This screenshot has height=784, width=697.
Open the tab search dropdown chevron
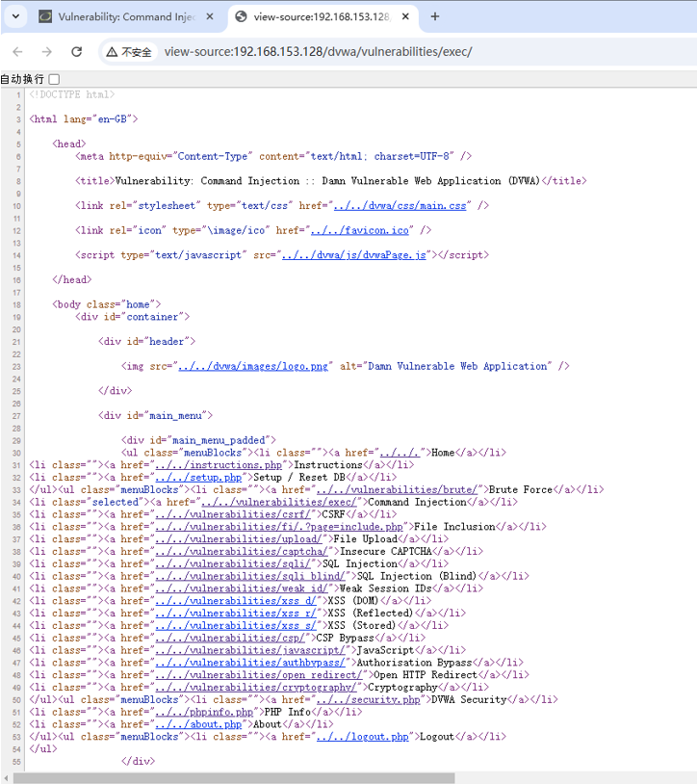(x=15, y=16)
